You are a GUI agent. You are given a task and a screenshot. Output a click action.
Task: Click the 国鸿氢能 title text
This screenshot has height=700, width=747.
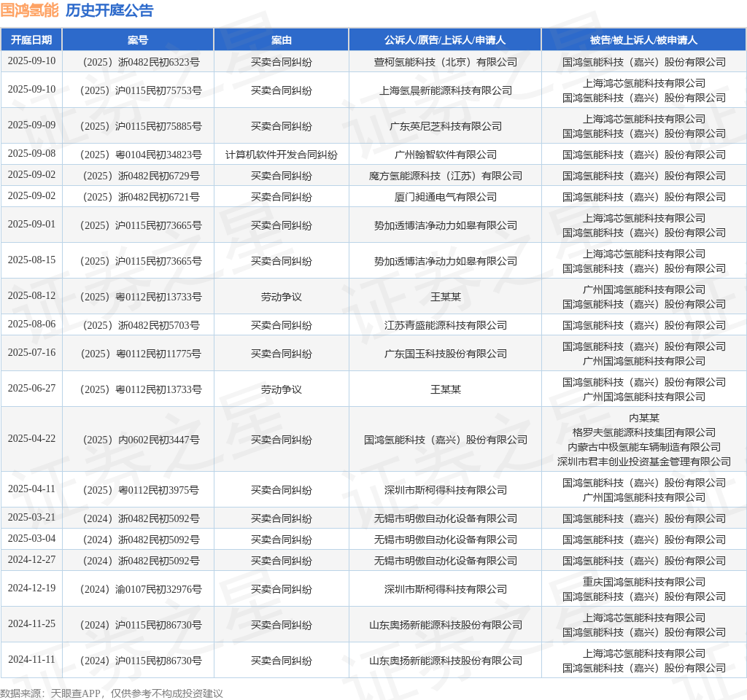pos(29,10)
